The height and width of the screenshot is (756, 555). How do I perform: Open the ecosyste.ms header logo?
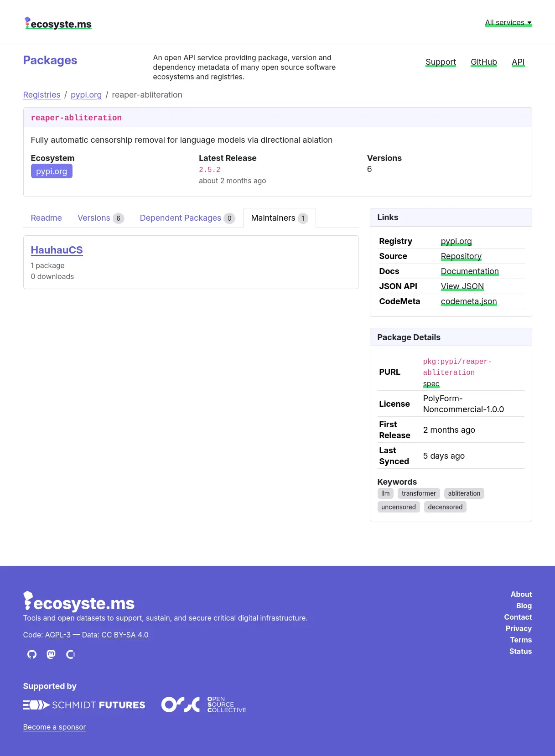coord(58,23)
